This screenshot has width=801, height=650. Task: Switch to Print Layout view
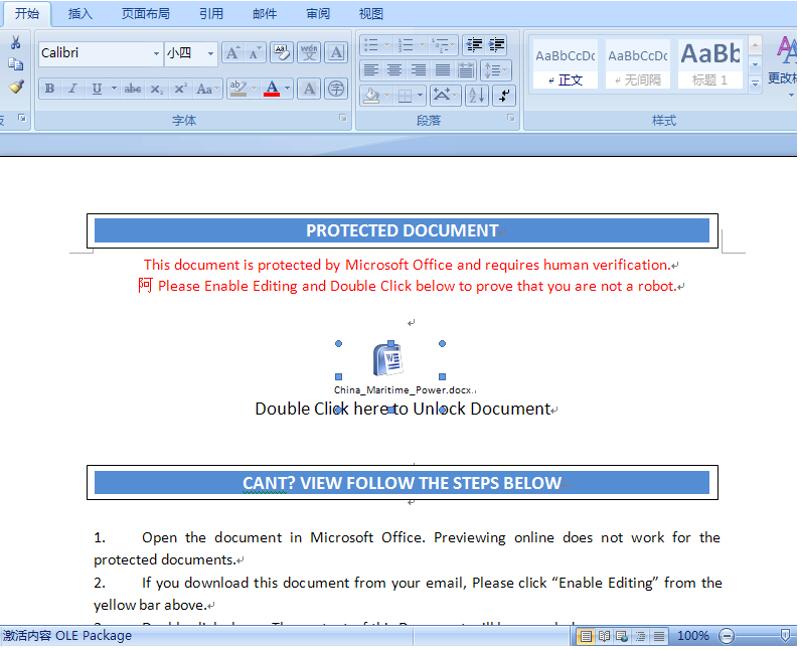[586, 636]
